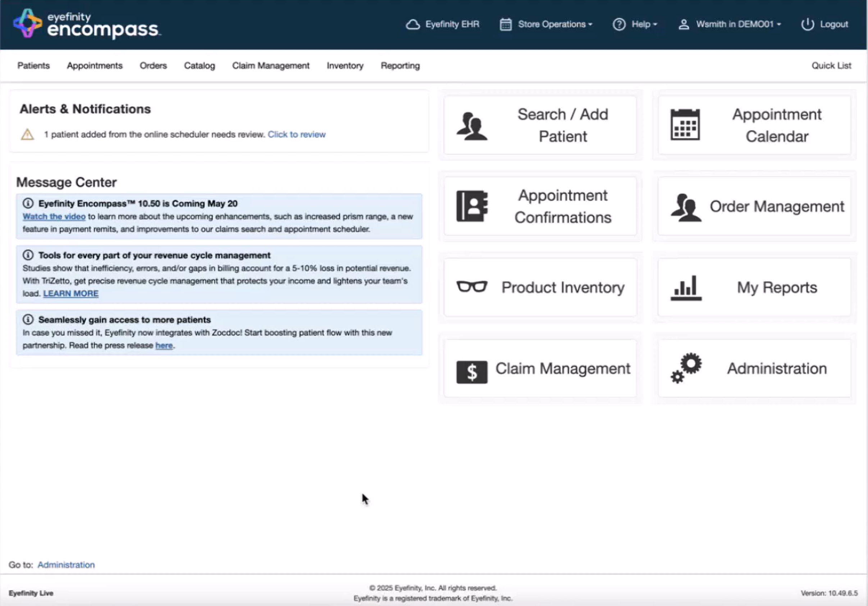Click the Search / Add Patient people icon
This screenshot has width=868, height=606.
(x=471, y=126)
